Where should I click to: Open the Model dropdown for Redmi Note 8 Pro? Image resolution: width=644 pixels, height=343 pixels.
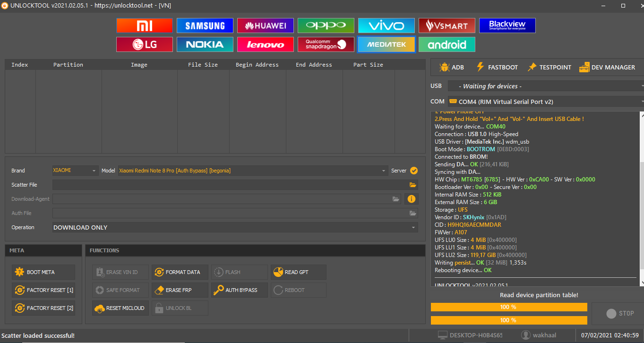point(252,171)
